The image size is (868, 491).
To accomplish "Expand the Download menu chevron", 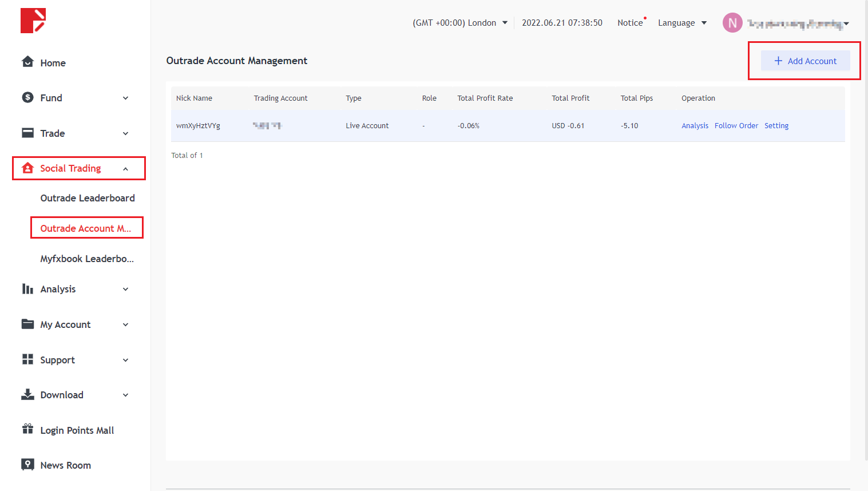I will click(126, 395).
